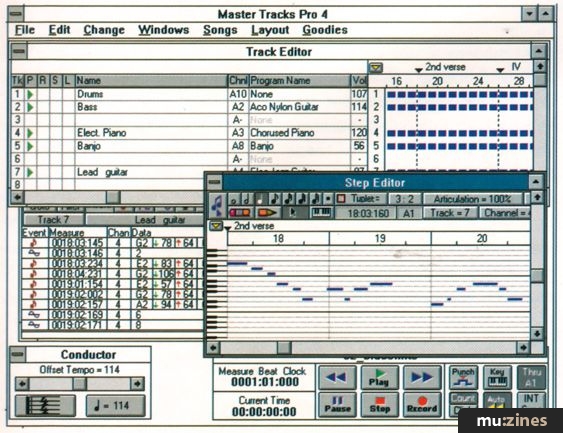563x433 pixels.
Task: Click the Measure Beat Clock counter 0001:01:000
Action: tap(265, 382)
